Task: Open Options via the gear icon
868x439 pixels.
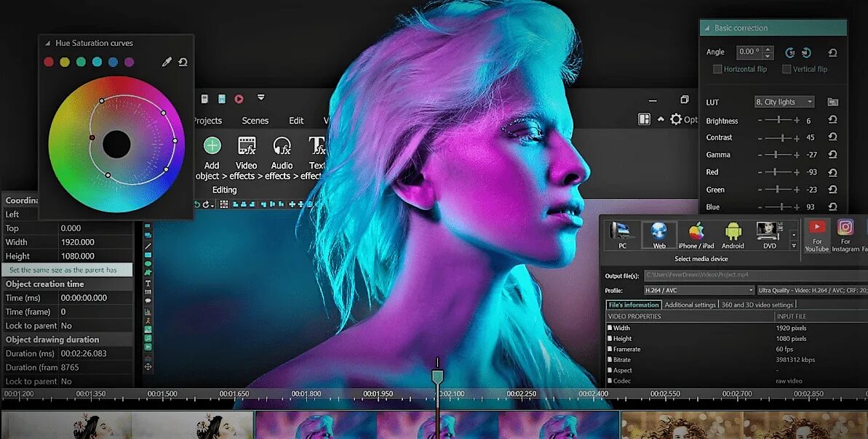Action: click(677, 119)
